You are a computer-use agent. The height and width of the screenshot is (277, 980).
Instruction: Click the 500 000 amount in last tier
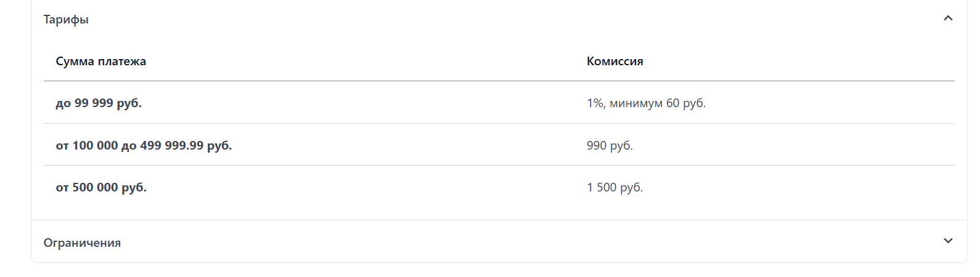95,188
